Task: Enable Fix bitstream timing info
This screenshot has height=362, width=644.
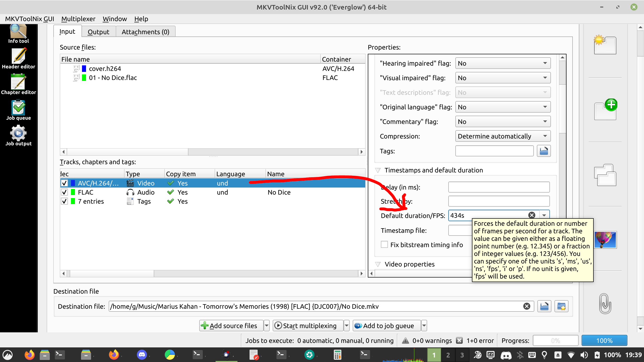Action: click(384, 245)
